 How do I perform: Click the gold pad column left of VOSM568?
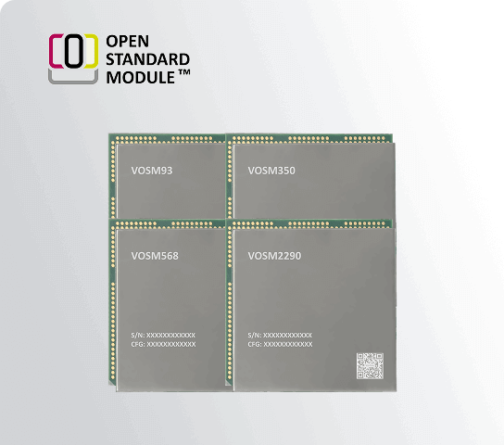113,302
